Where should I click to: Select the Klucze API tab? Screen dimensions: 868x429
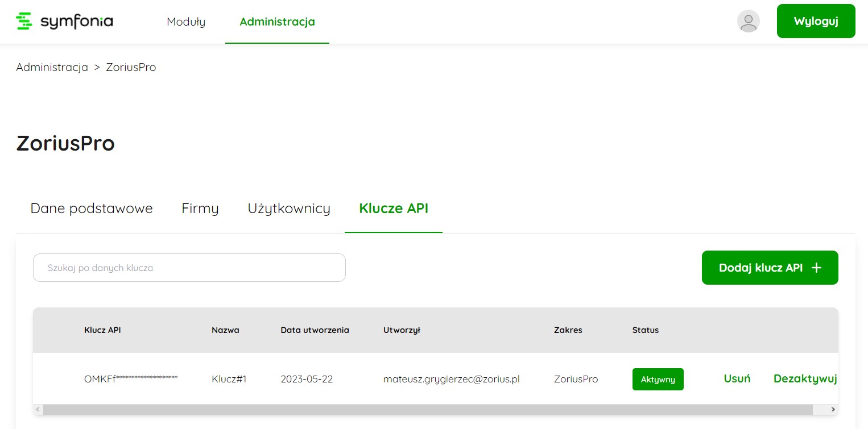394,209
